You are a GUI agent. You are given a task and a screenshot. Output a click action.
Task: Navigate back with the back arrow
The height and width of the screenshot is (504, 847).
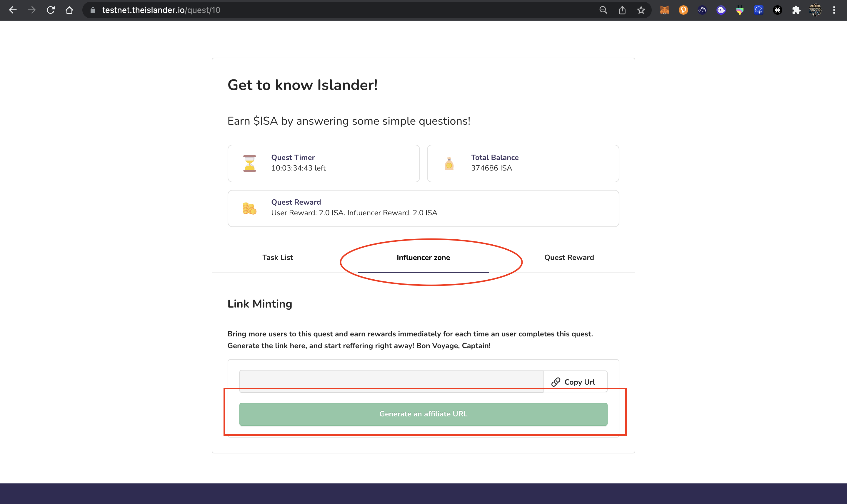(13, 10)
